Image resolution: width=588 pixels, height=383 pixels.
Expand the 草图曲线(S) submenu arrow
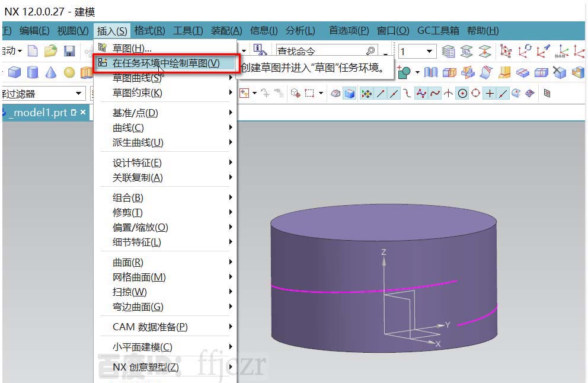[x=230, y=78]
